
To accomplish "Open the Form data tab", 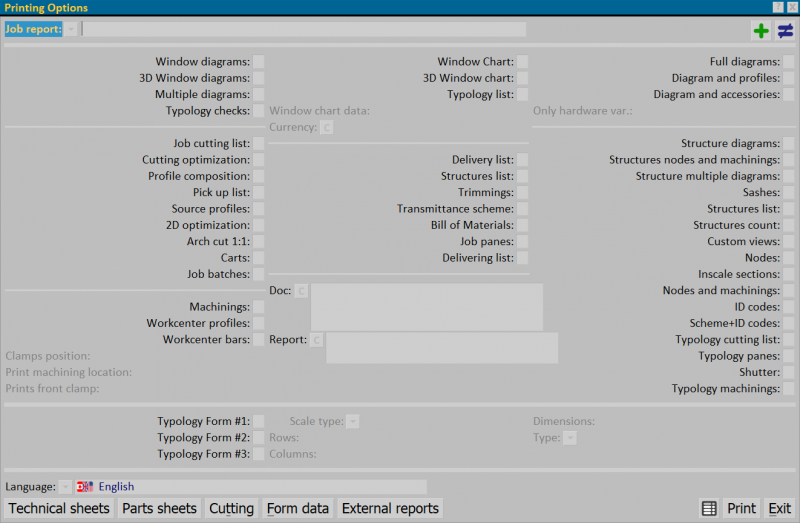I will (x=298, y=508).
